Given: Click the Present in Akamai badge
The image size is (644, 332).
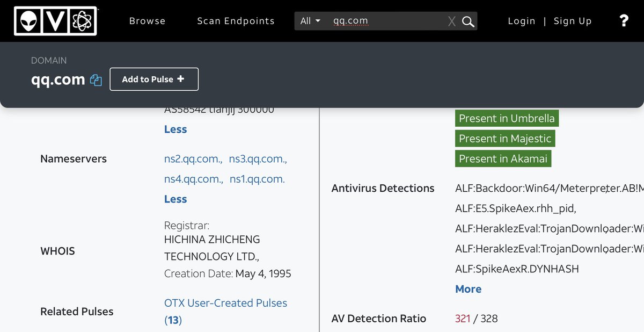Looking at the screenshot, I should [x=503, y=159].
